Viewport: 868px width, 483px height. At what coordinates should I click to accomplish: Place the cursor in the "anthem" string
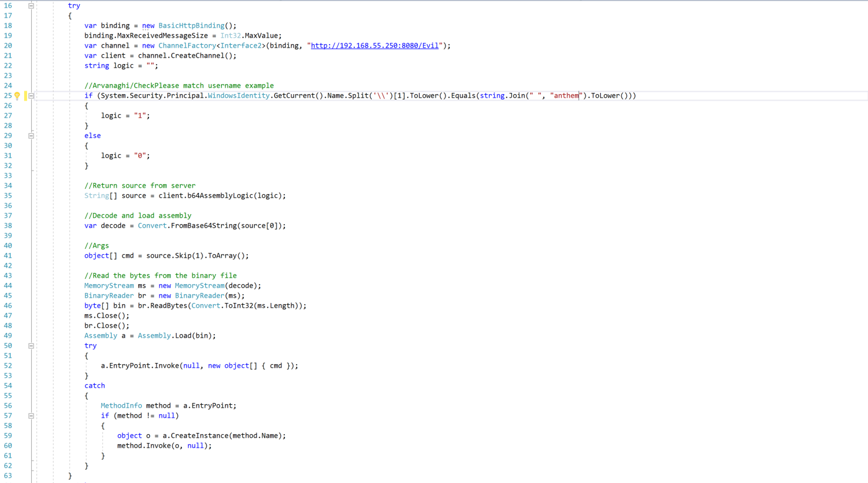566,96
